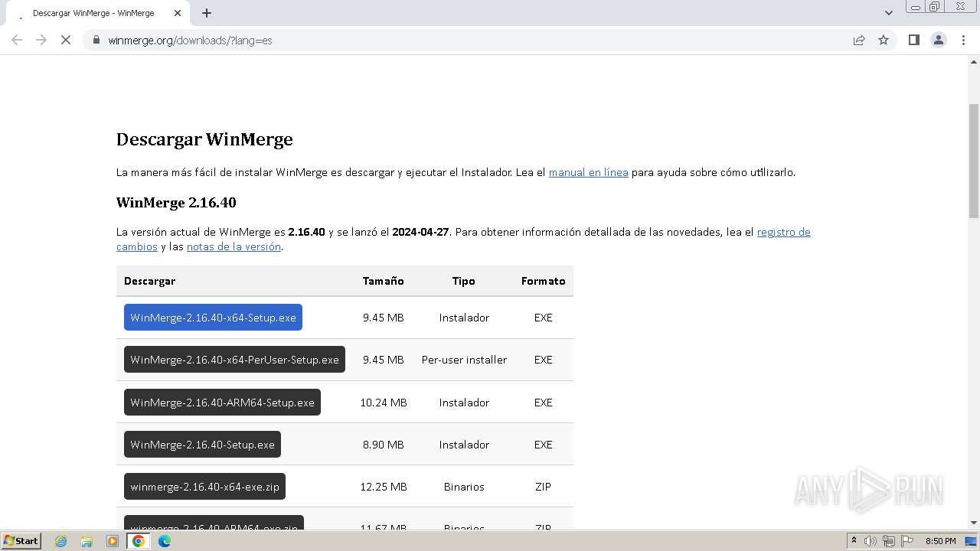Open the volume speaker tray icon

[871, 541]
